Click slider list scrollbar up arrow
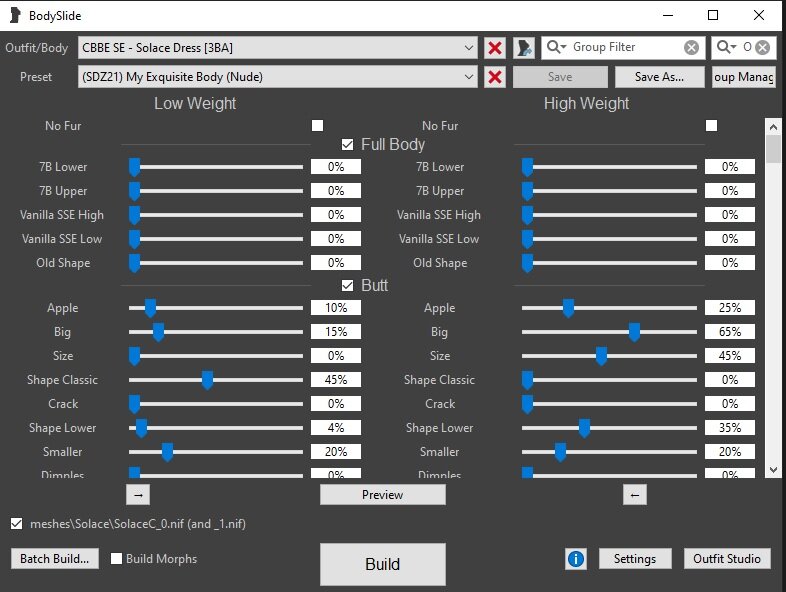 click(773, 127)
